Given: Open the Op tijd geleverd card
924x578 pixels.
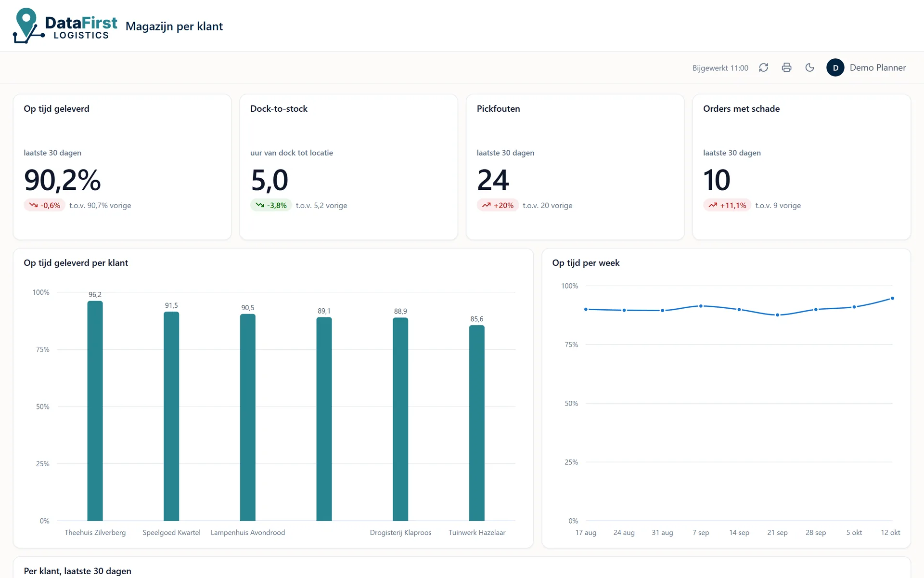Looking at the screenshot, I should point(122,167).
